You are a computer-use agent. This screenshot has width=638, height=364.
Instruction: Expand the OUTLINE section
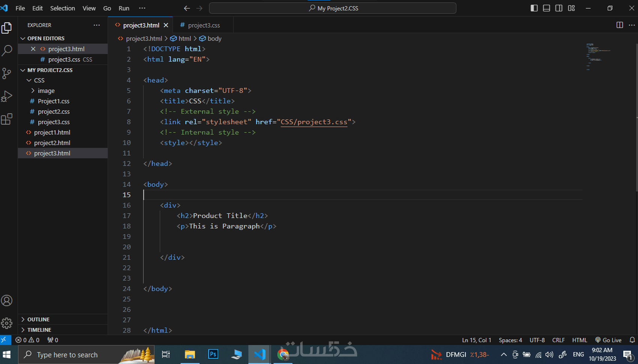pyautogui.click(x=38, y=319)
